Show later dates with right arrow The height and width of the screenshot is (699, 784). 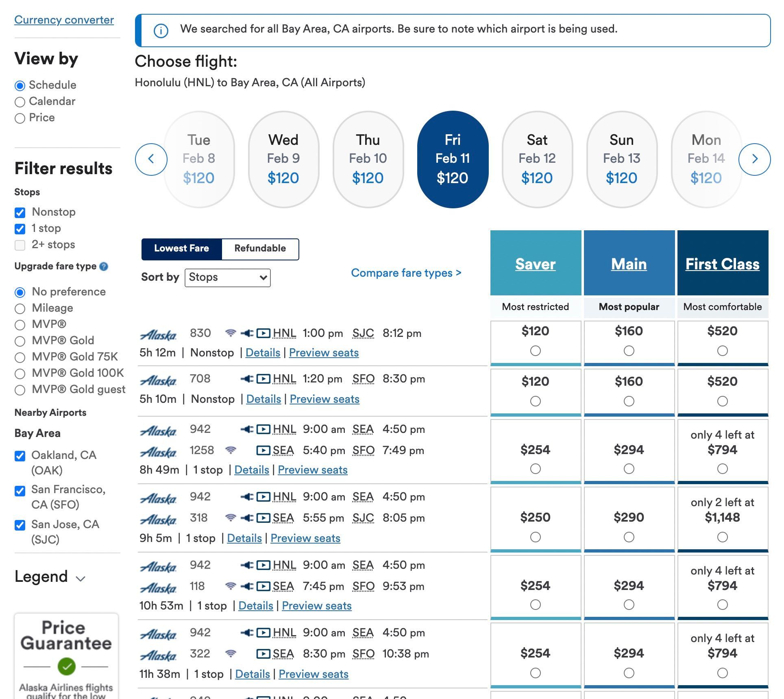click(754, 159)
